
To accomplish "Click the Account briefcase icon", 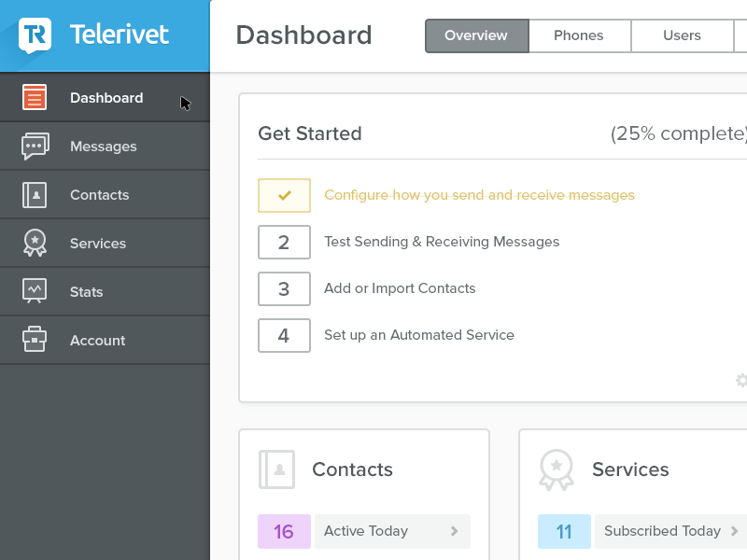I will (x=34, y=340).
